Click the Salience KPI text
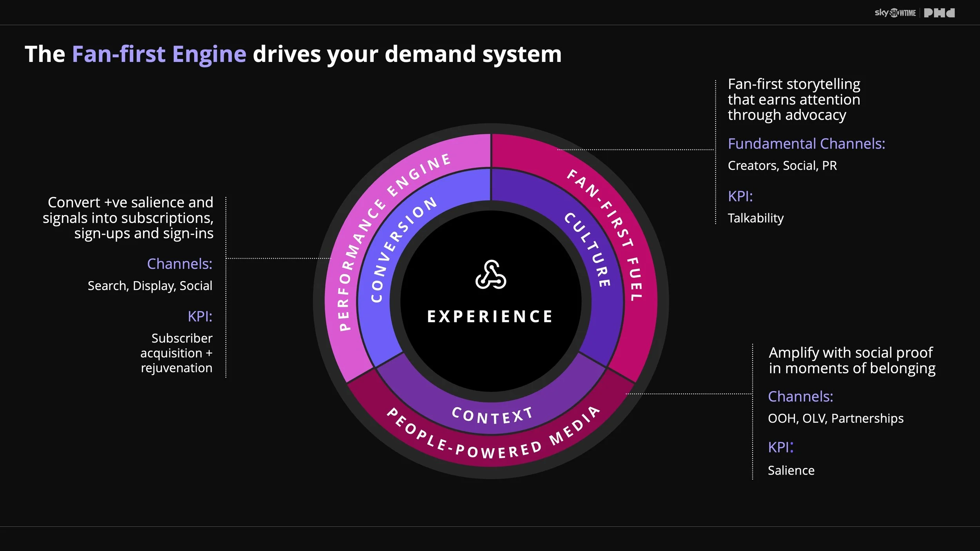 [x=791, y=470]
